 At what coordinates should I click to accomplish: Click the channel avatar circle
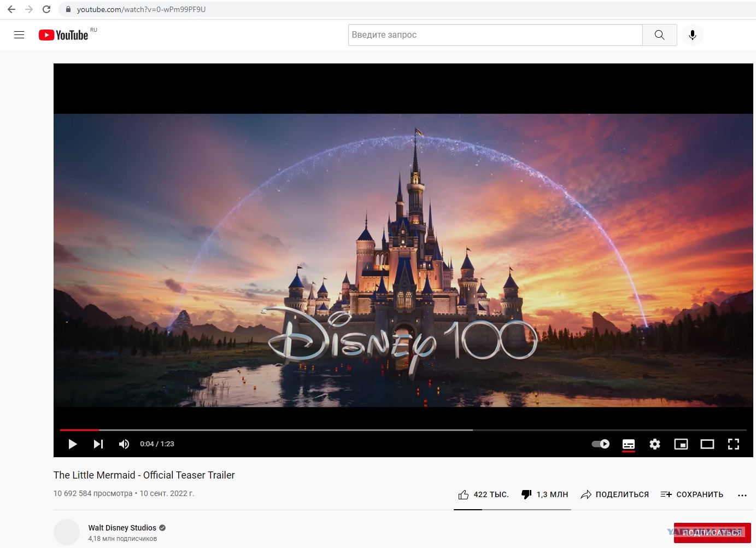pos(67,532)
